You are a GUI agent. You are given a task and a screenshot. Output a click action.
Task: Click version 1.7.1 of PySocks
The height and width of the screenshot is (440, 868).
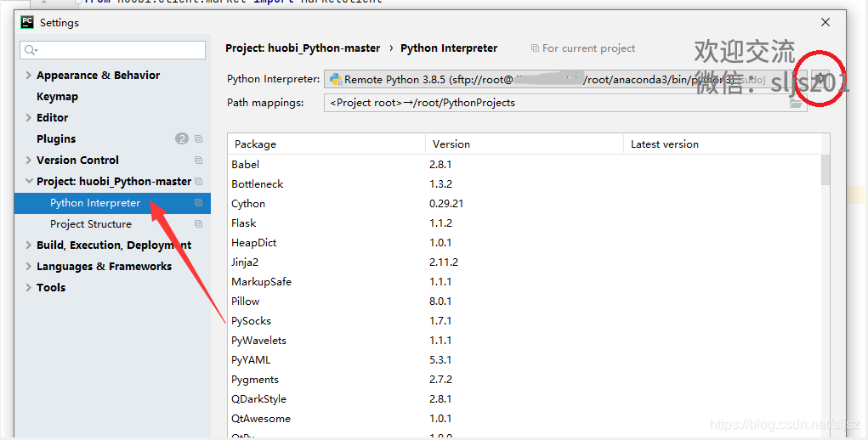pos(440,320)
